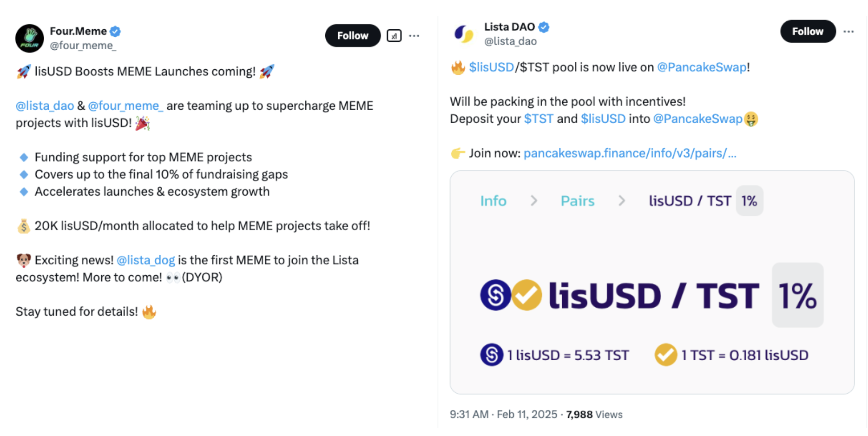
Task: Follow the Lista DAO account
Action: (808, 32)
